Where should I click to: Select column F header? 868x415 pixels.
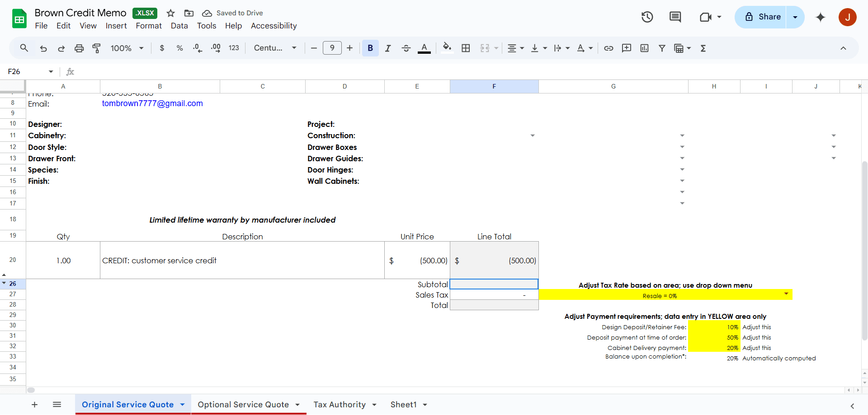click(x=494, y=86)
